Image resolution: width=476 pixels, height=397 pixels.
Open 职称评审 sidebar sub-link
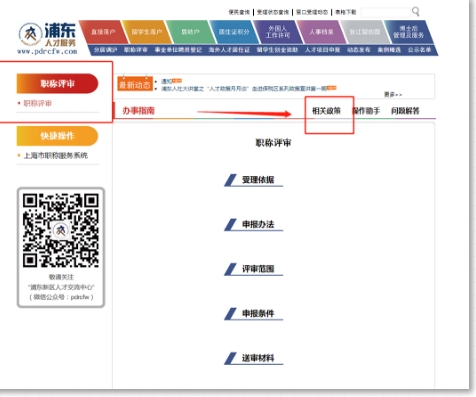click(x=38, y=103)
